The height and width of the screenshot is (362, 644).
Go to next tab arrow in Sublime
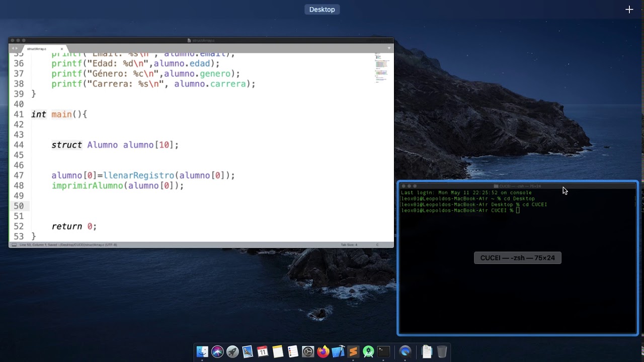pos(17,48)
